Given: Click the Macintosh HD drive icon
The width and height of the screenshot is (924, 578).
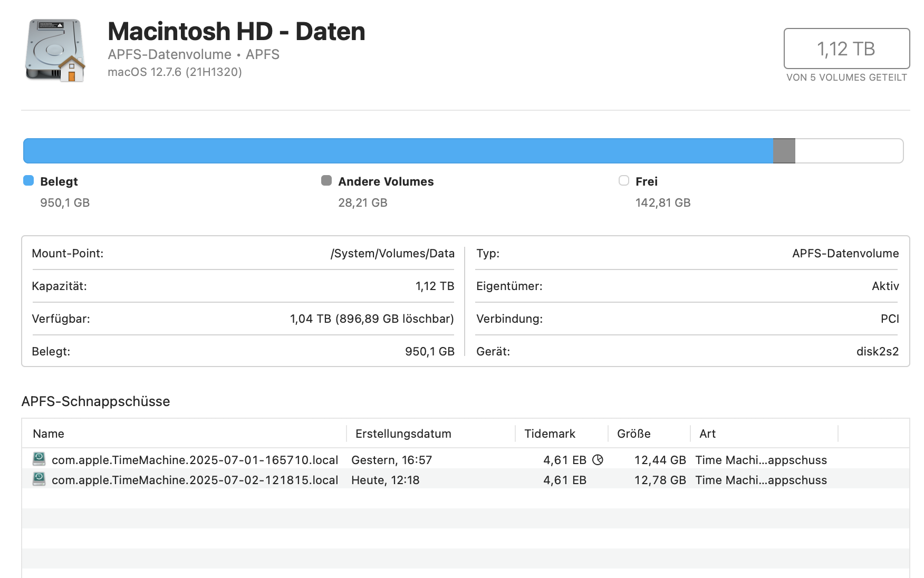Looking at the screenshot, I should click(x=55, y=50).
